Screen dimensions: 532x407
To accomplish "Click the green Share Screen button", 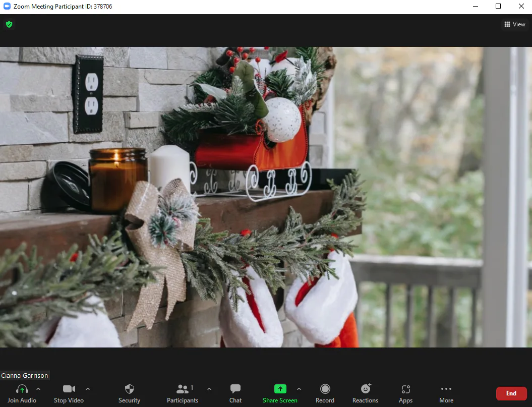I will (x=280, y=393).
